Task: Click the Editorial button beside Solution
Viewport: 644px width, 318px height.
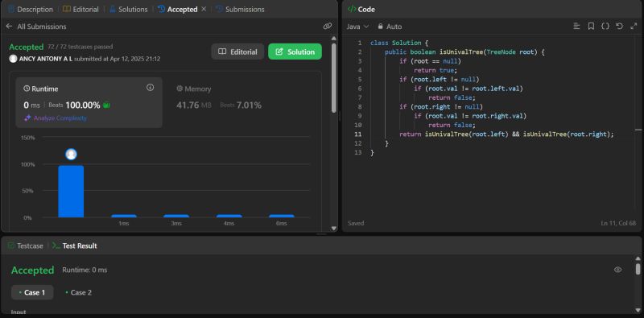Action: pos(237,52)
